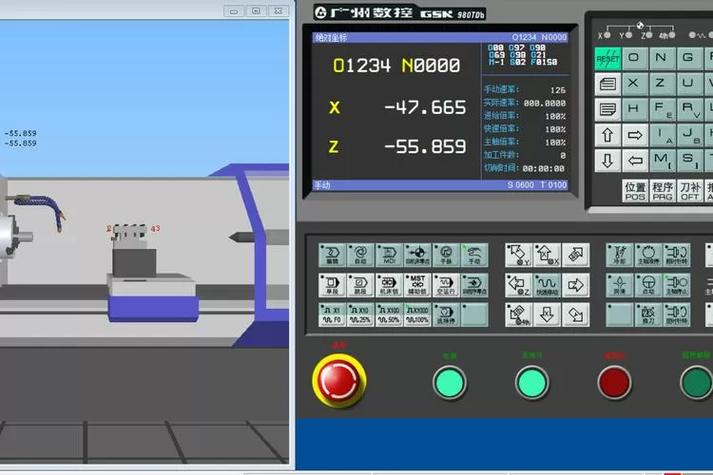Start spindle with top rotation key
Image resolution: width=713 pixels, height=475 pixels.
(676, 255)
